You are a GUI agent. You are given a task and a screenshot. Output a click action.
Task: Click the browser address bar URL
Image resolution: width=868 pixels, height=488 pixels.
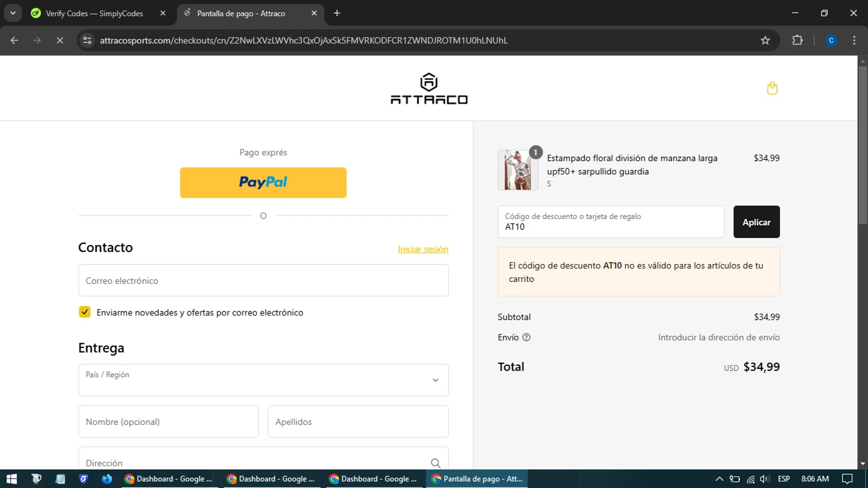click(304, 41)
